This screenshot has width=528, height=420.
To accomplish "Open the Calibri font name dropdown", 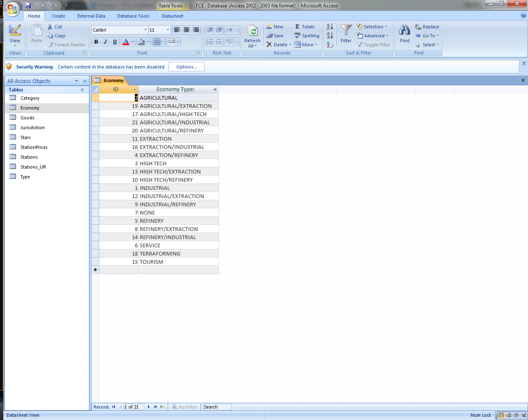I will coord(145,30).
